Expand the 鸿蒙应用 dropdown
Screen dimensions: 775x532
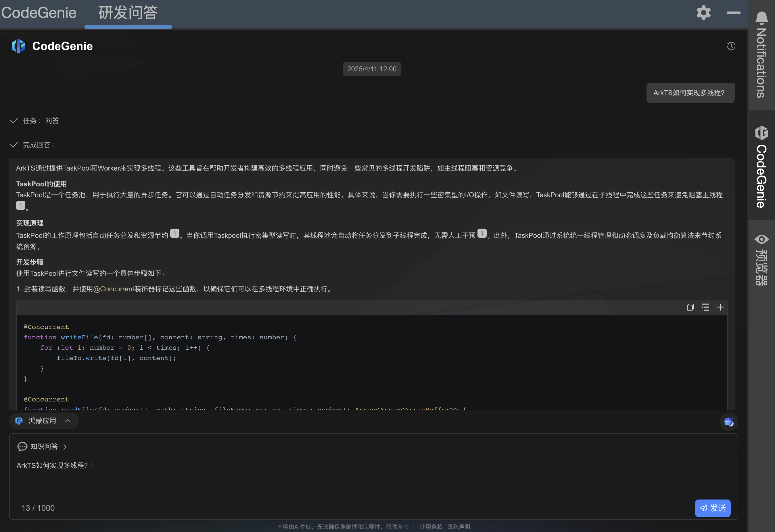pos(44,421)
